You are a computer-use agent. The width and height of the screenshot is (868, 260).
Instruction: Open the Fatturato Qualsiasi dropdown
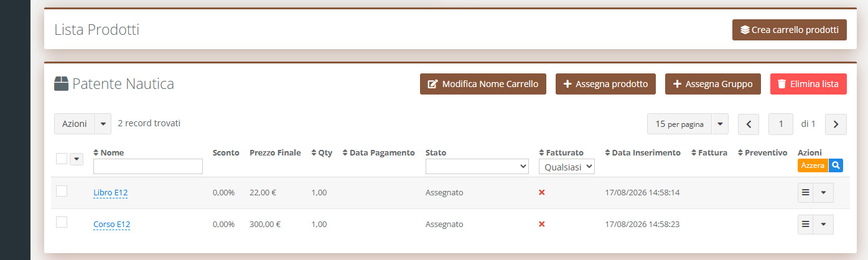[567, 166]
